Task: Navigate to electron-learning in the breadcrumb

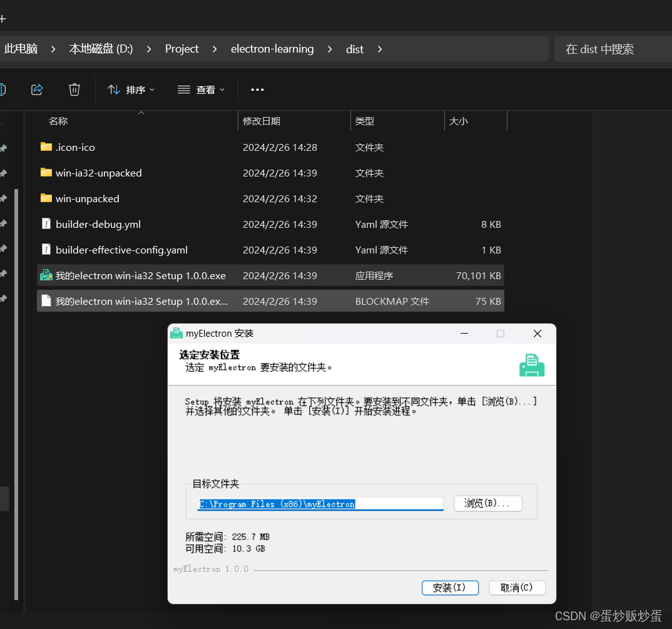Action: pyautogui.click(x=272, y=49)
